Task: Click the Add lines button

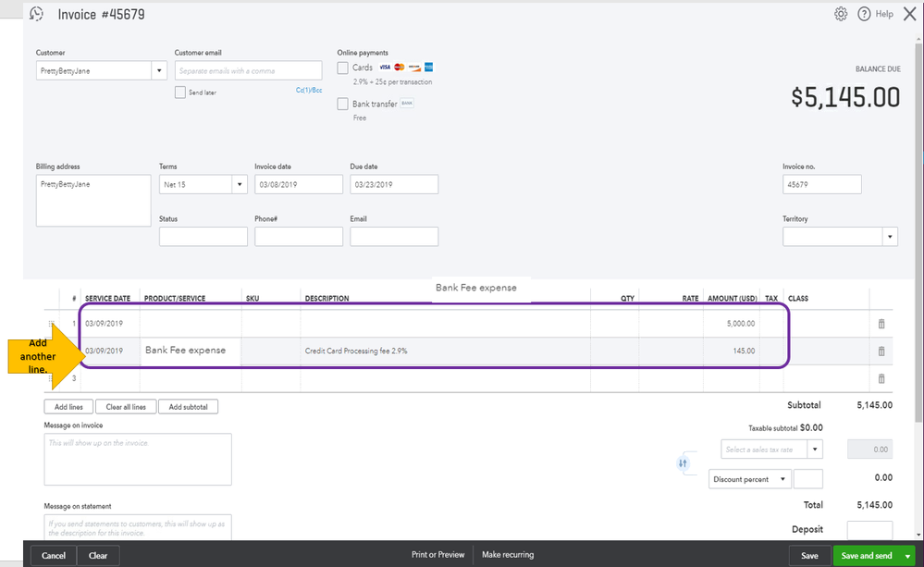Action: 68,407
